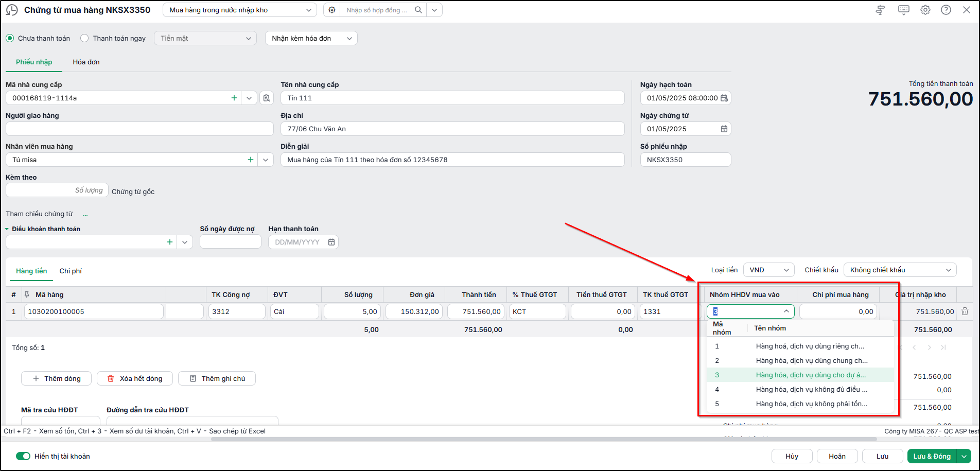
Task: Delete row 1 with trash icon
Action: click(965, 311)
